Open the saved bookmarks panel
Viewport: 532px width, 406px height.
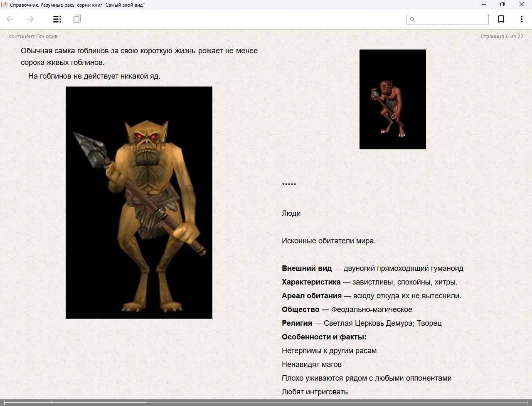tap(77, 19)
